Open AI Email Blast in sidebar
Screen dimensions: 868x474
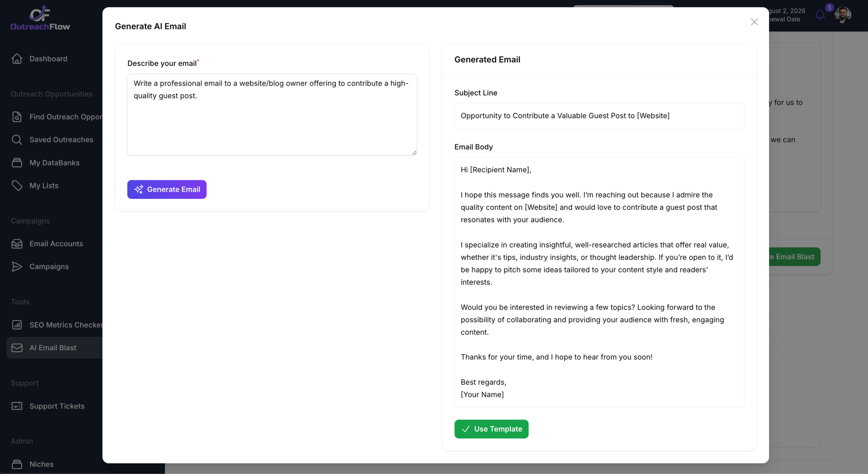pyautogui.click(x=53, y=348)
